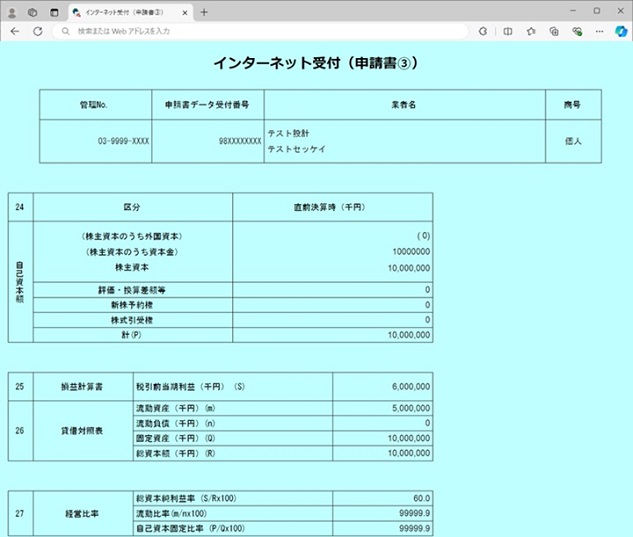Minimize the browser window
Viewport: 633px width, 537px height.
[573, 11]
